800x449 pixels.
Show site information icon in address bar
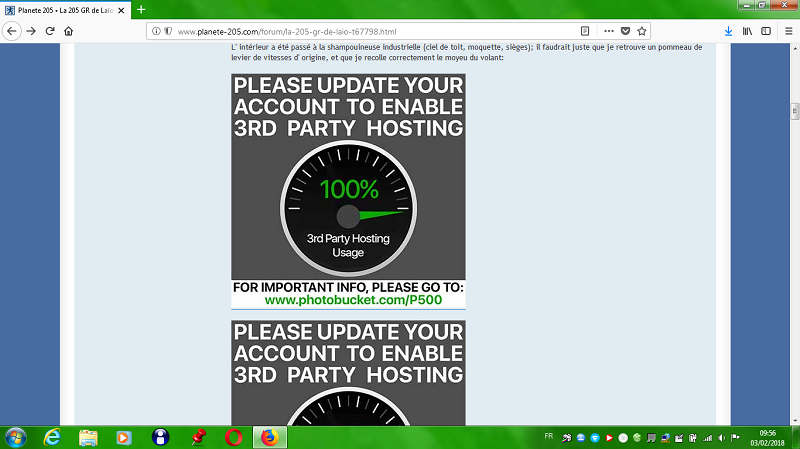click(x=156, y=31)
